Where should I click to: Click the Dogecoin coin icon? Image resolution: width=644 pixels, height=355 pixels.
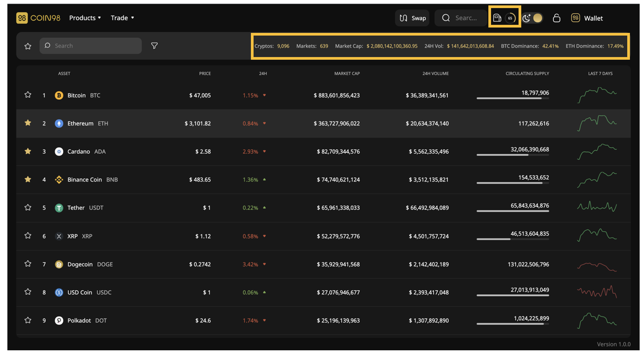pyautogui.click(x=59, y=264)
